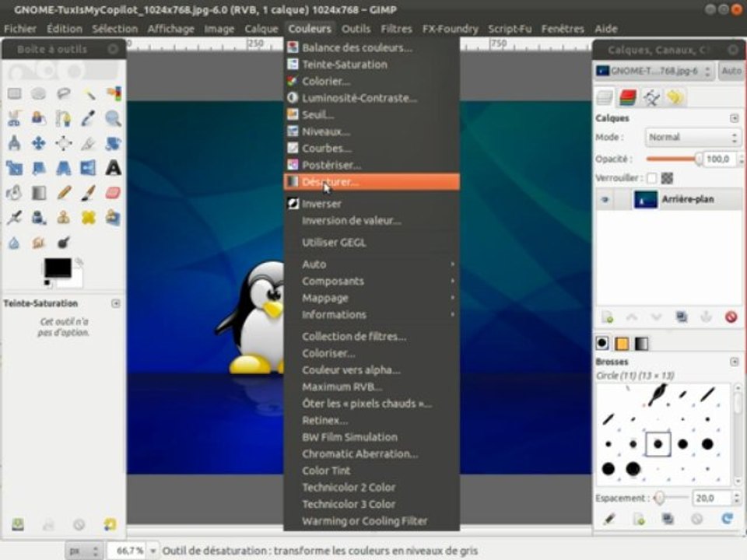Image resolution: width=747 pixels, height=560 pixels.
Task: Open the zoom percentage dropdown arrow
Action: [x=153, y=551]
